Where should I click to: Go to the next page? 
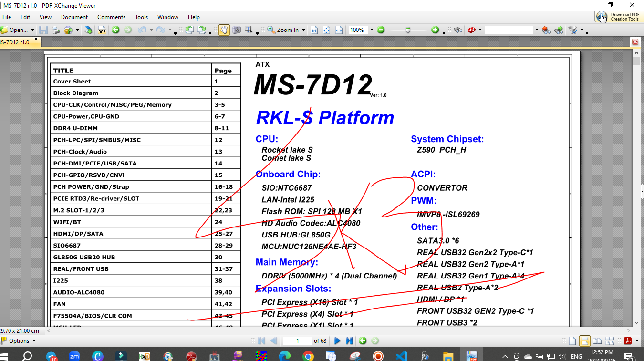point(337,340)
